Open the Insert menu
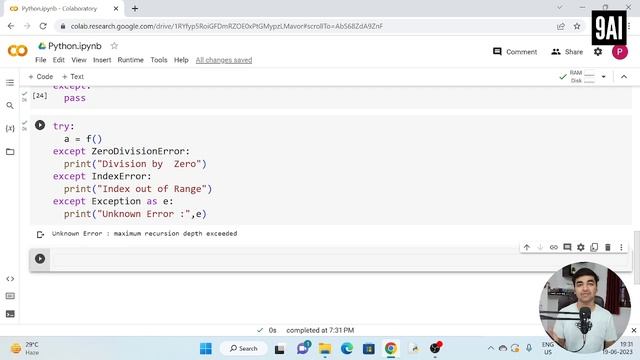640x360 pixels. 102,60
